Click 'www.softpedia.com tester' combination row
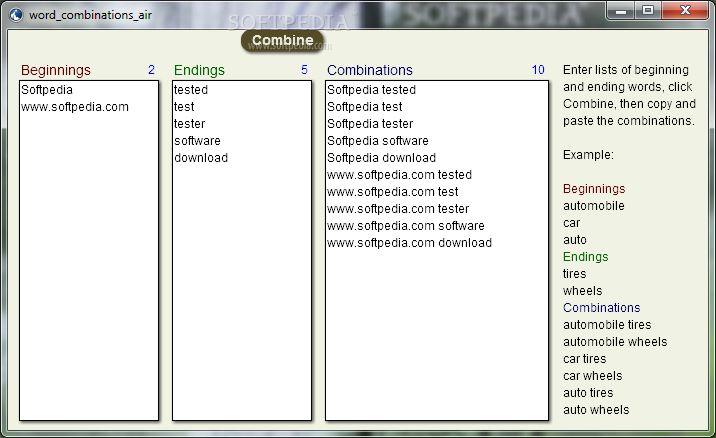 (x=398, y=209)
